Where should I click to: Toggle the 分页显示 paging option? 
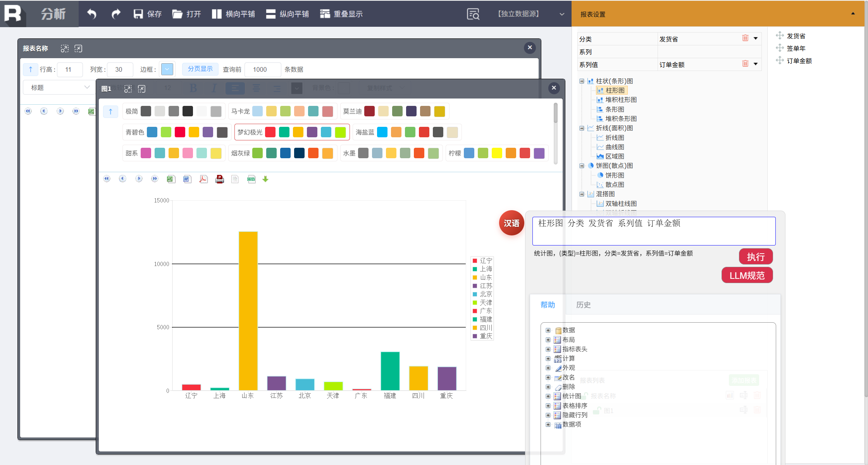pos(200,69)
